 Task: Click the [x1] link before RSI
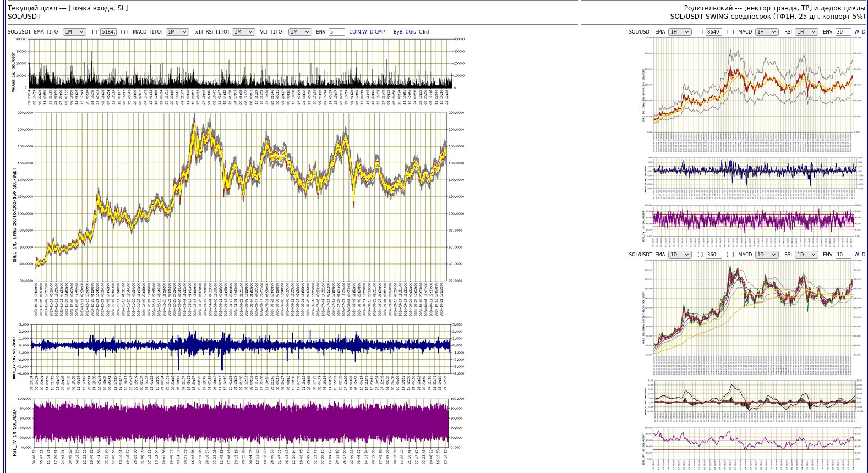pyautogui.click(x=198, y=32)
